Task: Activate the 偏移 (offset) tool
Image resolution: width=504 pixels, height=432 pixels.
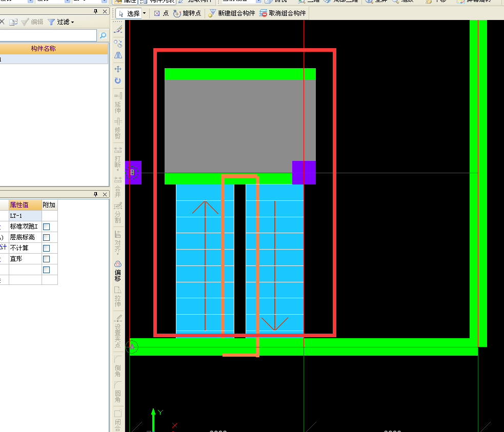Action: (118, 271)
